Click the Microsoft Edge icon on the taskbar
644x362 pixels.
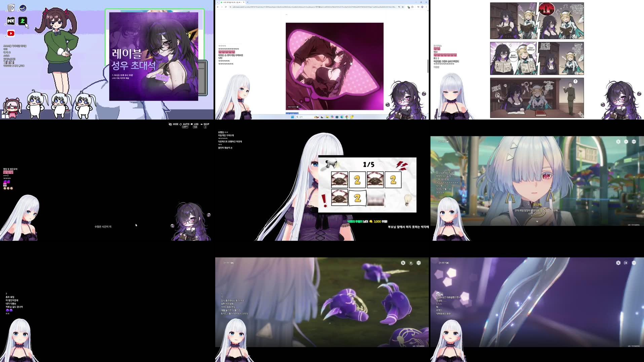tap(342, 118)
